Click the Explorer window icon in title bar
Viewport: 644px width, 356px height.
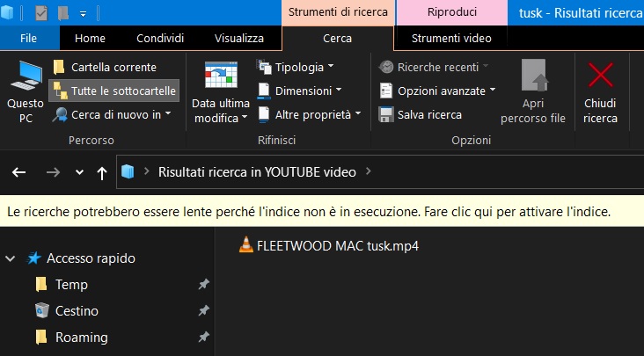coord(7,12)
